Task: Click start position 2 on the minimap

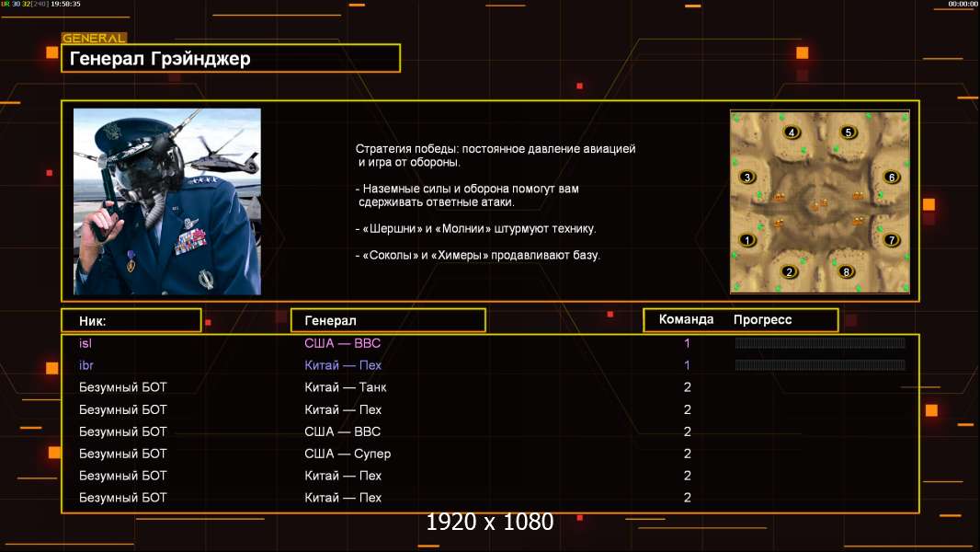Action: [790, 272]
